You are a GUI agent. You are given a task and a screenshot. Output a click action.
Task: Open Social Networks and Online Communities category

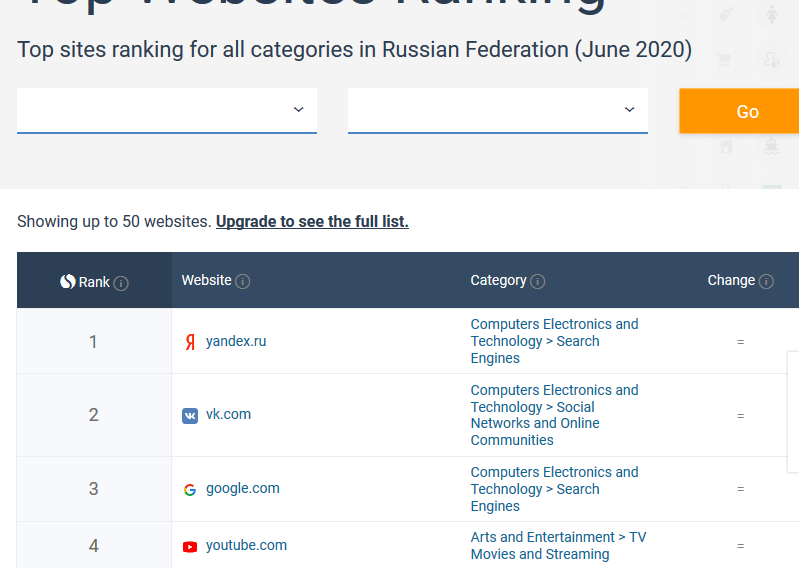click(554, 415)
